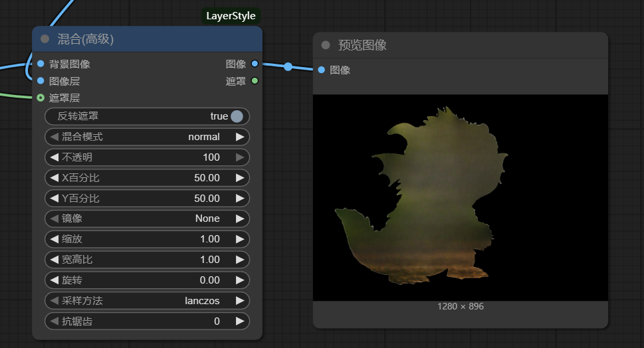This screenshot has width=644, height=348.
Task: Click the 不透明 value 100
Action: pyautogui.click(x=211, y=157)
